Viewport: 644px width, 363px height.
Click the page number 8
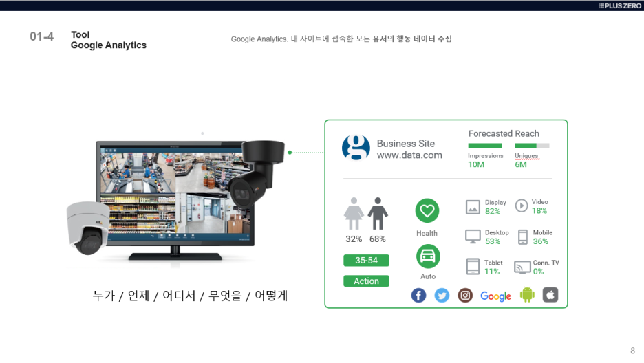coord(632,351)
